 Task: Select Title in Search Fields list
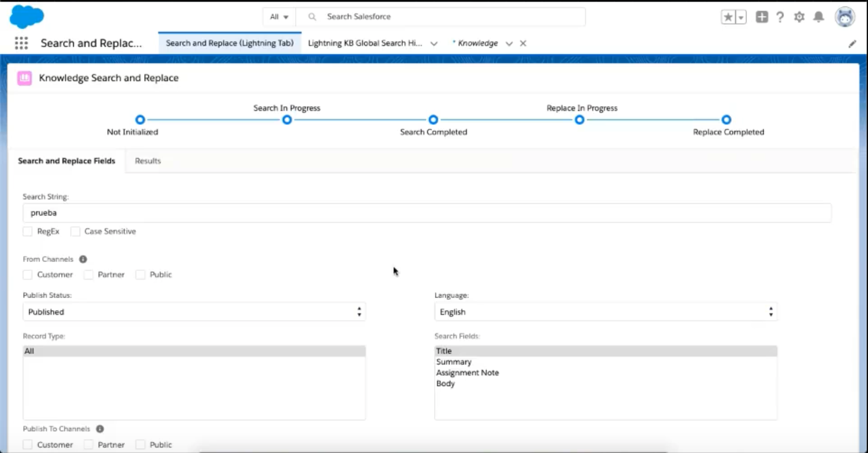606,351
